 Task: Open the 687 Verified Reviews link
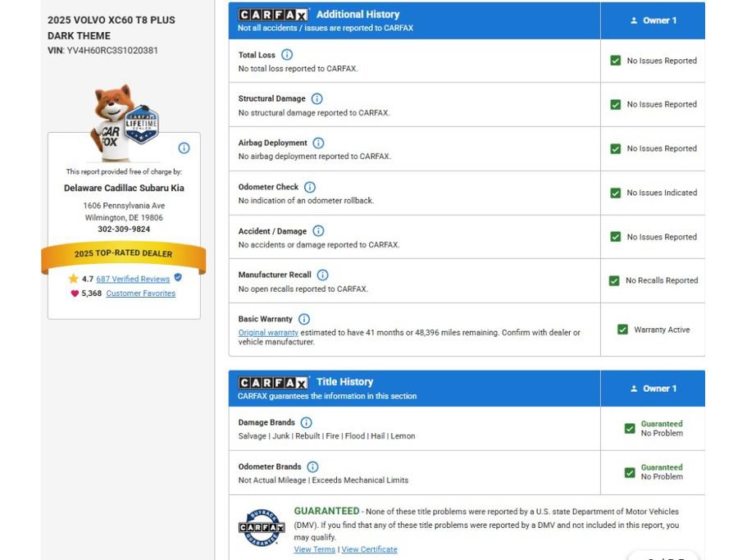133,279
